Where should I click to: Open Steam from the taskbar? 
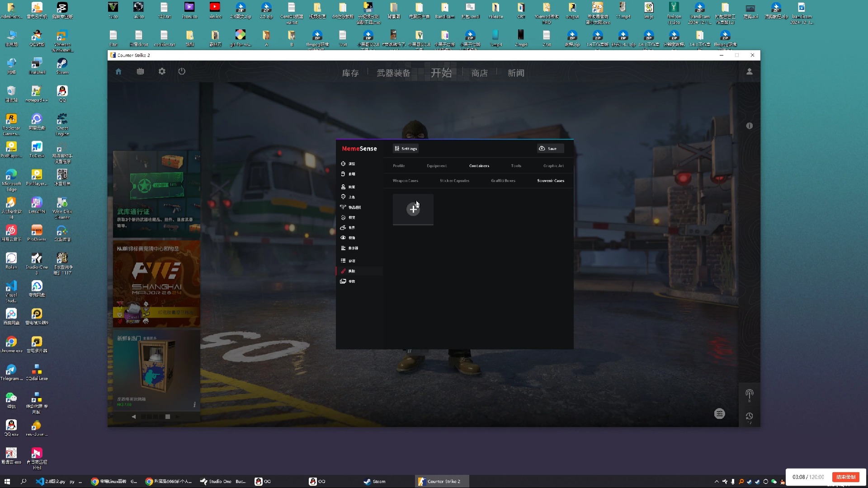point(375,481)
